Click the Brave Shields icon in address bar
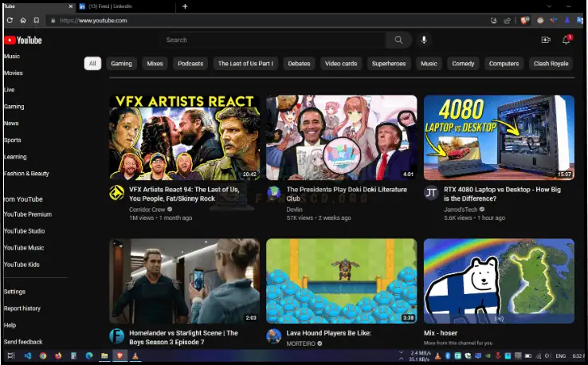Viewport: 588px width, 365px height. [x=524, y=20]
